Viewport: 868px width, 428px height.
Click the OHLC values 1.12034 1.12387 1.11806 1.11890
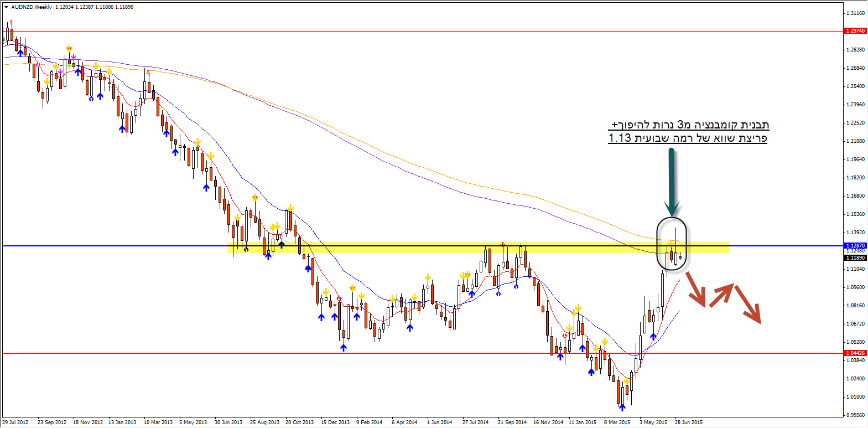94,7
